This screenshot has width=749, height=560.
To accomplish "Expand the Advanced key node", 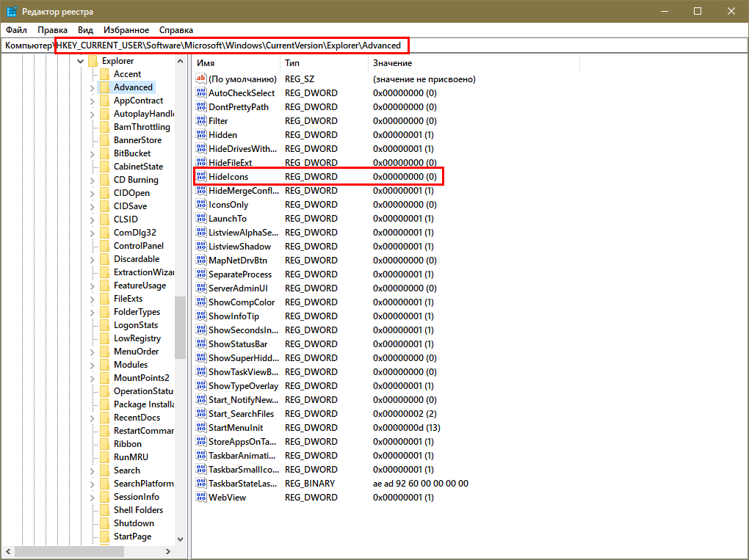I will click(x=92, y=87).
